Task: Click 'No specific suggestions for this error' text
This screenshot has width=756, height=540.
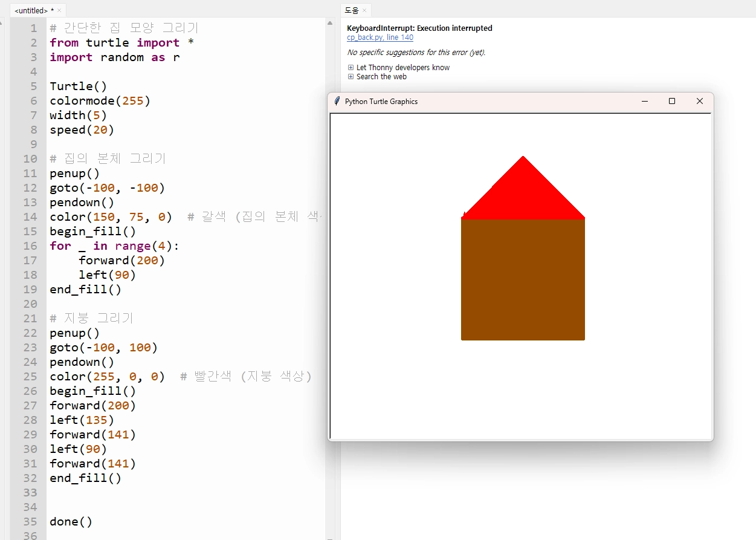Action: 416,53
